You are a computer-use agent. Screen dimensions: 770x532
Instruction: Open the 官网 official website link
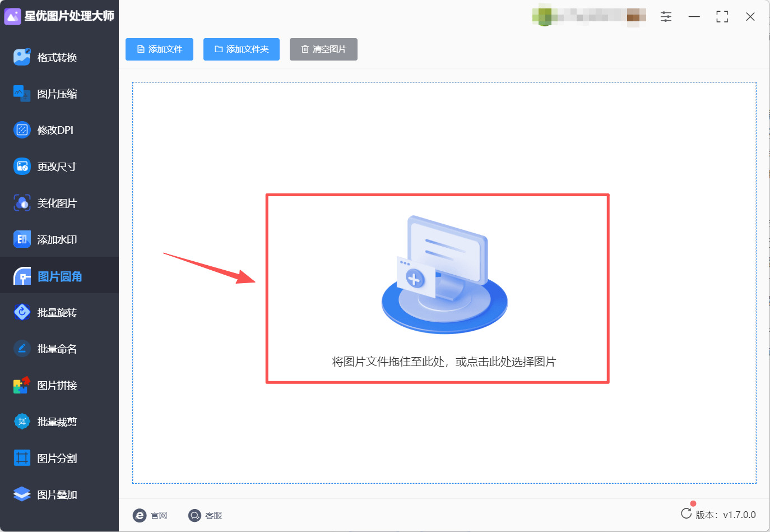click(x=150, y=515)
